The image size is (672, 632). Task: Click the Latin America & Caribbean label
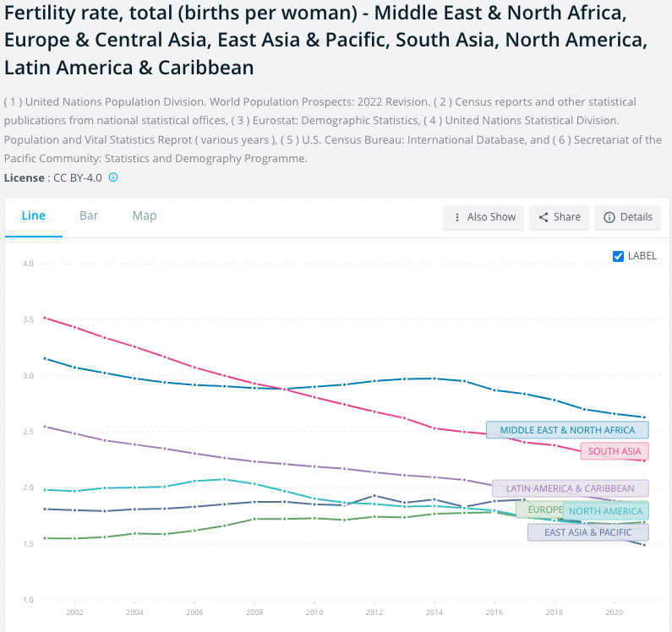[x=570, y=488]
